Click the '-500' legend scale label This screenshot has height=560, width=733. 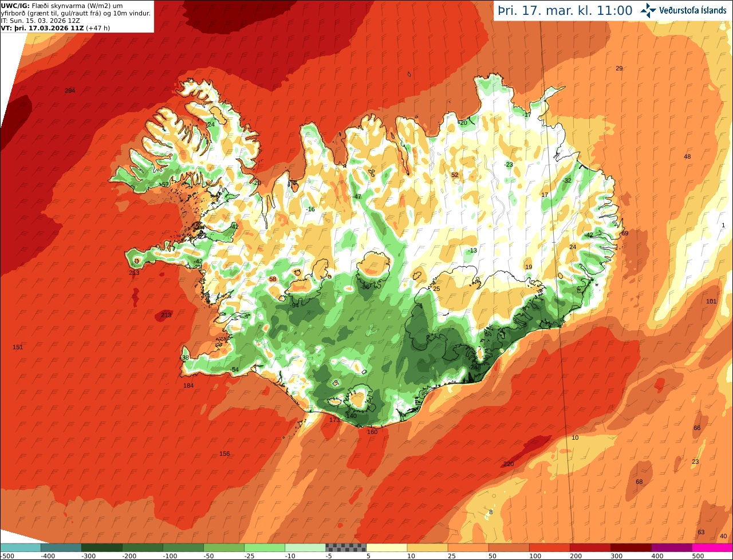tap(7, 556)
